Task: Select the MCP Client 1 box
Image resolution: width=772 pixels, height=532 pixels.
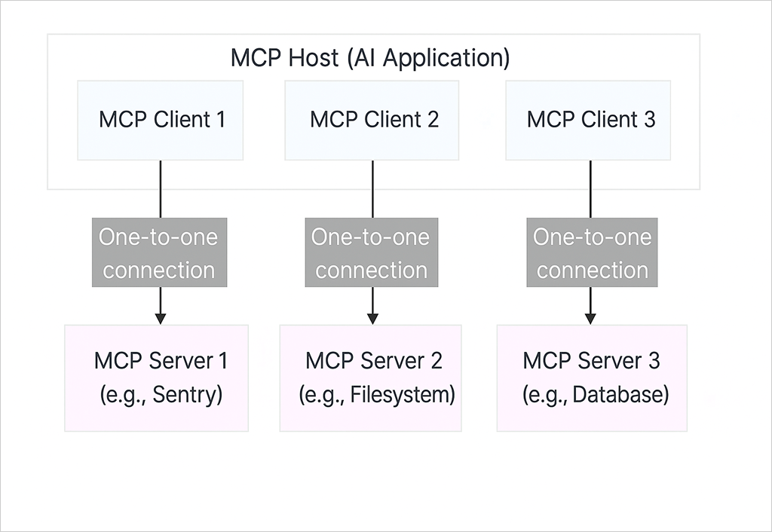Action: [161, 121]
